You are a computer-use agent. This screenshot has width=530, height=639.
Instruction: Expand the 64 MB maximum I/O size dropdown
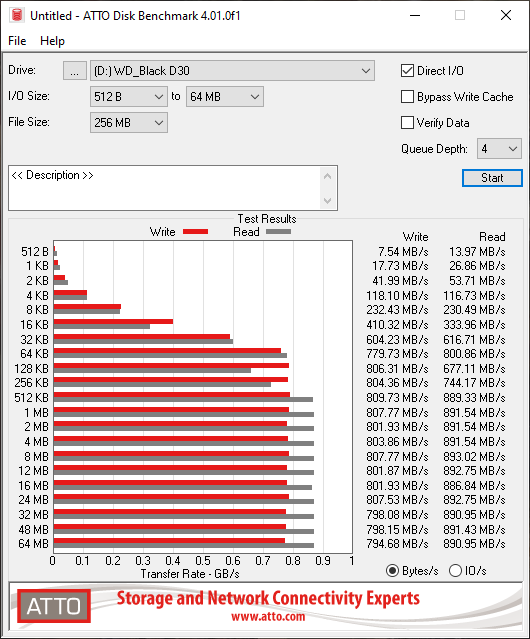(225, 97)
